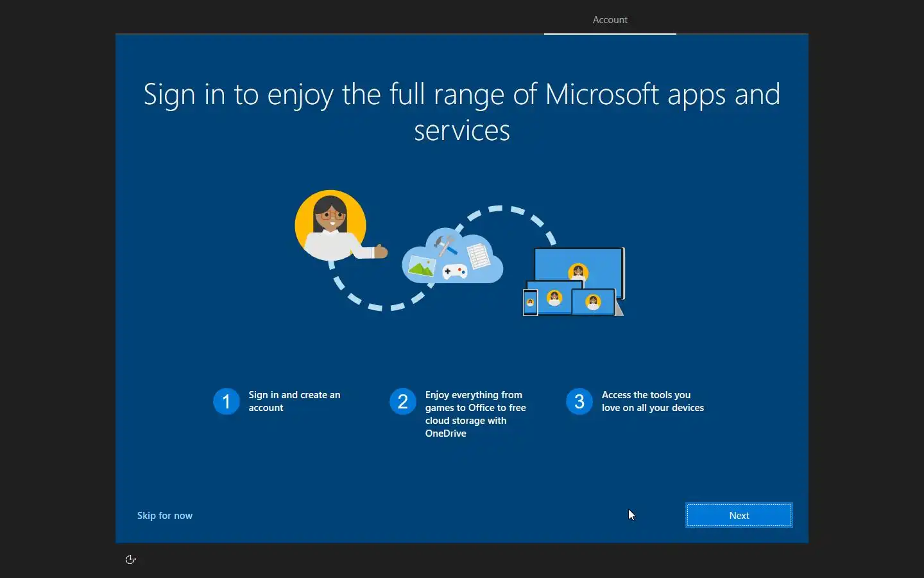The width and height of the screenshot is (924, 578).
Task: Click the phone in the devices illustration
Action: click(530, 302)
